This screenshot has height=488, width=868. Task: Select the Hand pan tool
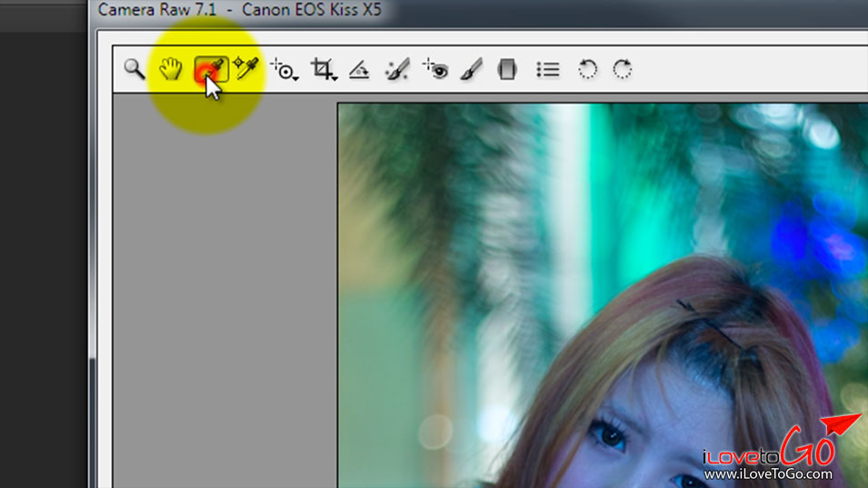tap(171, 69)
